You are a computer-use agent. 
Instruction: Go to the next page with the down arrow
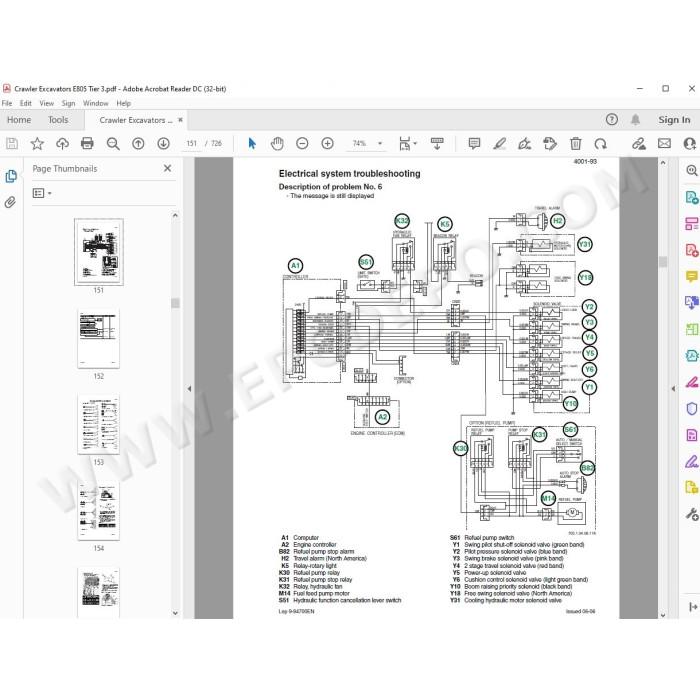pyautogui.click(x=163, y=143)
